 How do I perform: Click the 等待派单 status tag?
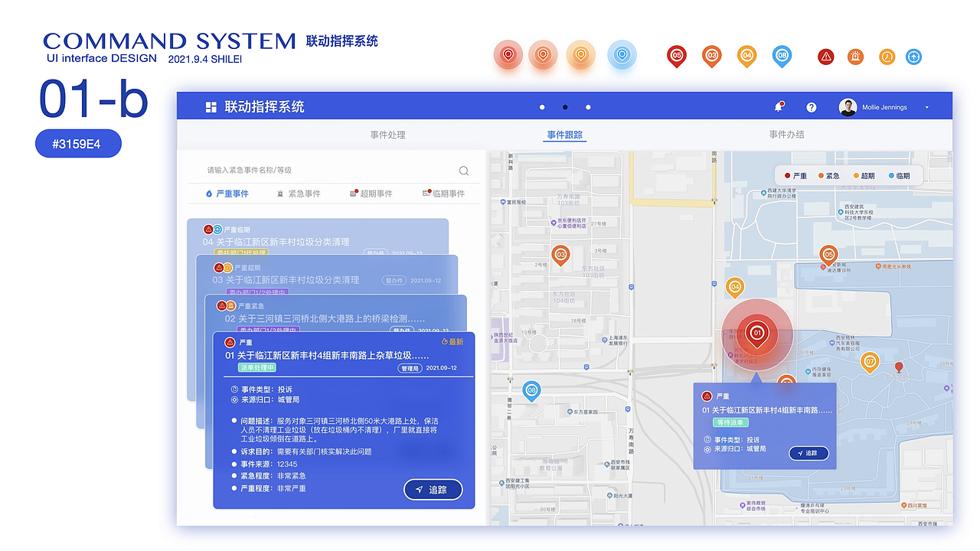(730, 422)
